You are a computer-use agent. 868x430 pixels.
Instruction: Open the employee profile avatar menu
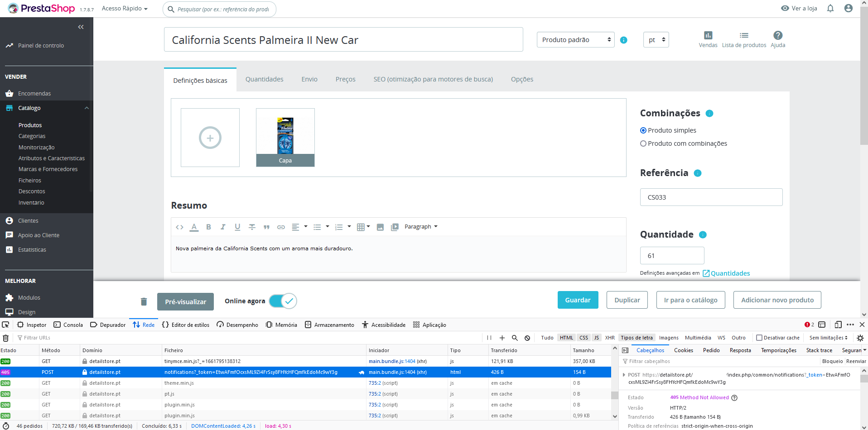pos(849,8)
